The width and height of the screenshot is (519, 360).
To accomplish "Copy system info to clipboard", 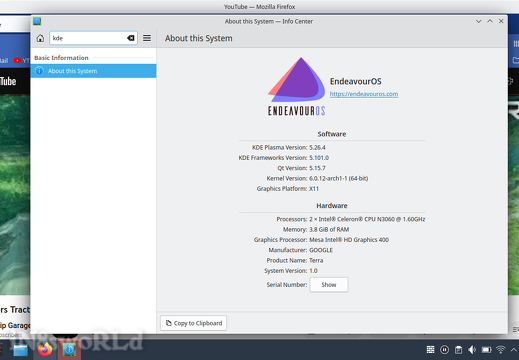I will pyautogui.click(x=193, y=323).
